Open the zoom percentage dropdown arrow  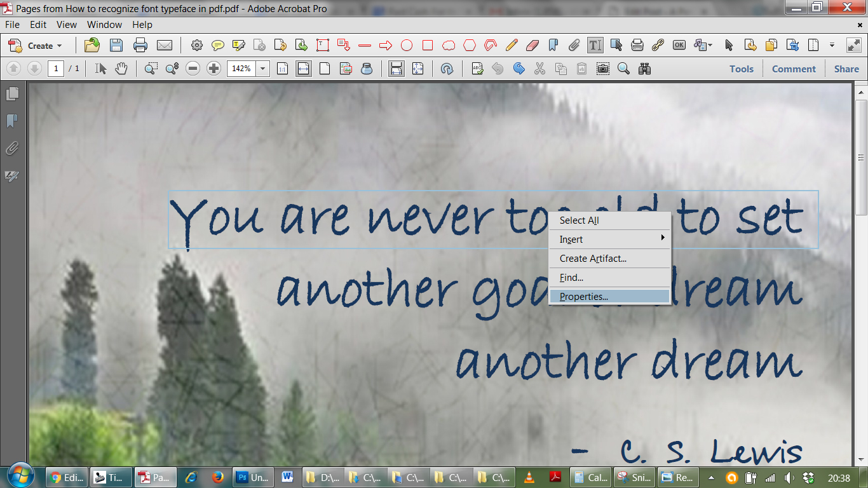click(x=263, y=69)
